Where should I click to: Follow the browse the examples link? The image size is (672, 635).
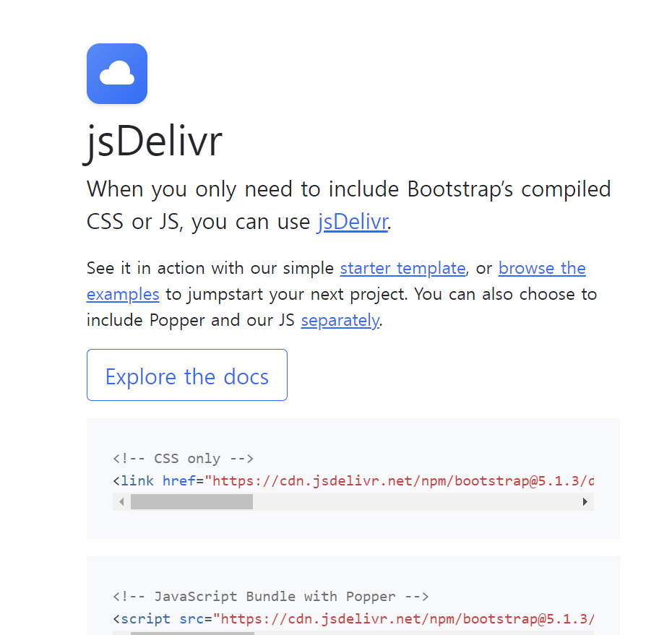coord(542,269)
